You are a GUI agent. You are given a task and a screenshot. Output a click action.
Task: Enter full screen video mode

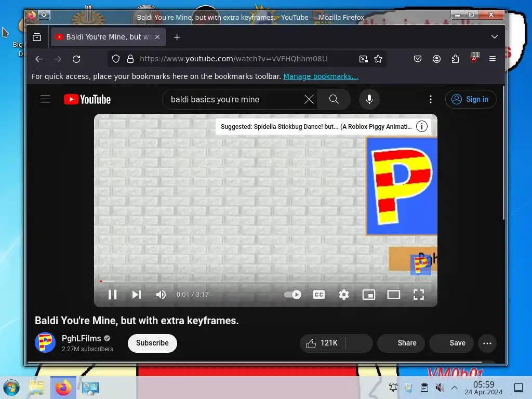point(419,295)
